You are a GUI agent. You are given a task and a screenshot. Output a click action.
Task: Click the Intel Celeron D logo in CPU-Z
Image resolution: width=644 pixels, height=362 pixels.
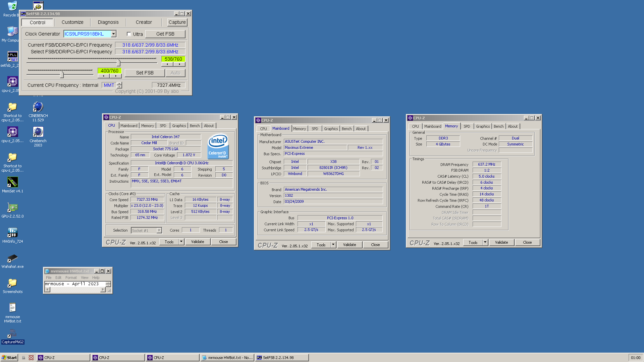218,146
